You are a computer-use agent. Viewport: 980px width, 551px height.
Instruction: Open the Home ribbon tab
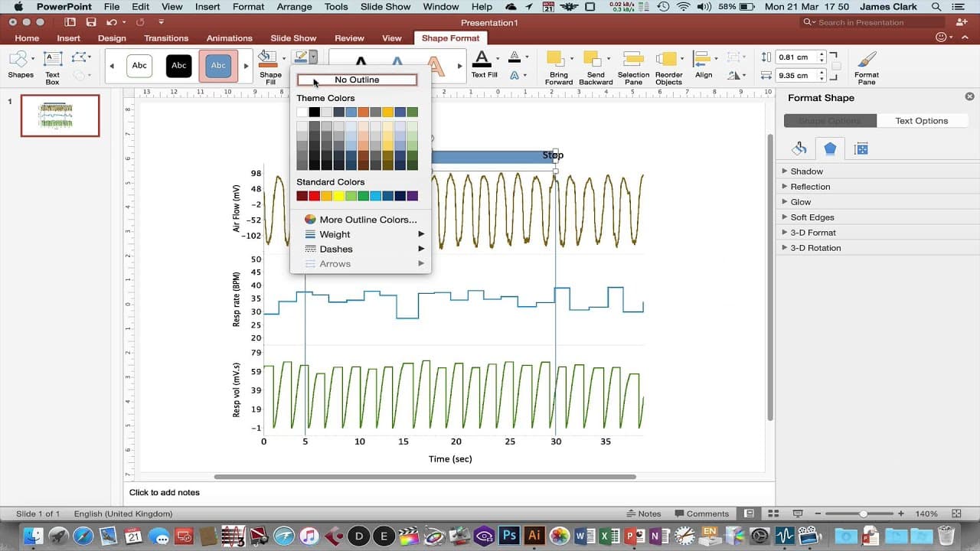[x=27, y=38]
